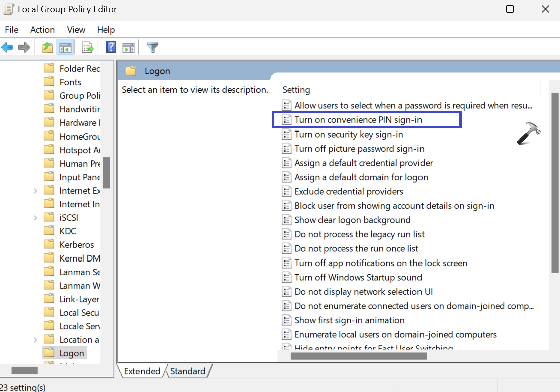Expand the Internet Explorer tree node
Image resolution: width=560 pixels, height=392 pixels.
click(35, 191)
